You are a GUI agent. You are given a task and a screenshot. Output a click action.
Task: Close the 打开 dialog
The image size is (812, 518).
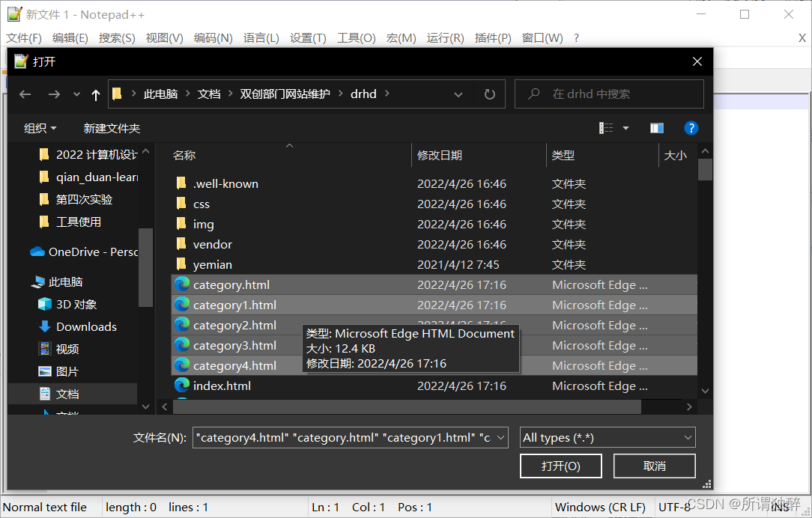tap(697, 61)
